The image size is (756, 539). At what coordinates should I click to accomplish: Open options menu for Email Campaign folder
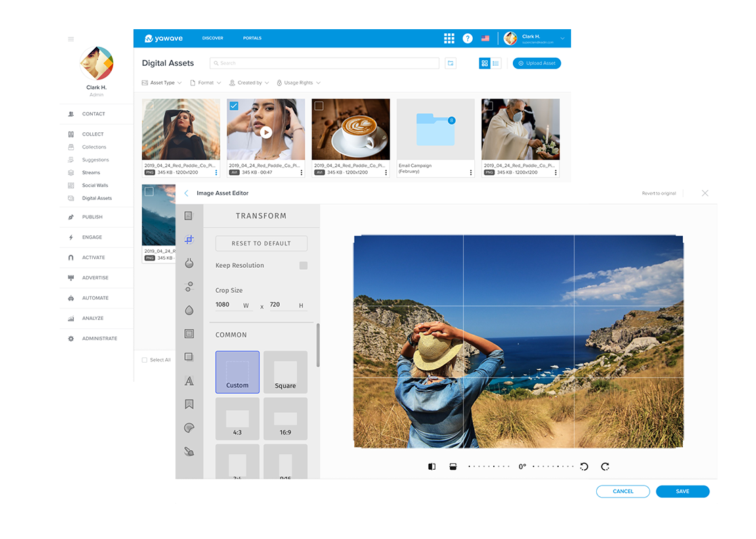point(471,172)
